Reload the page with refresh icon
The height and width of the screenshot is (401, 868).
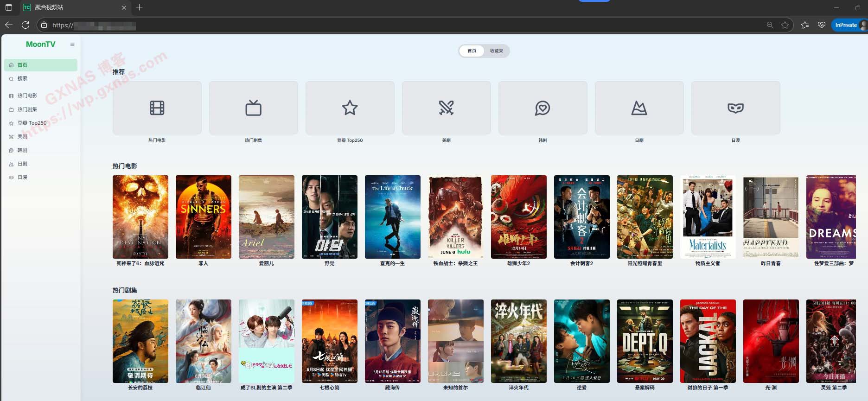(x=26, y=25)
